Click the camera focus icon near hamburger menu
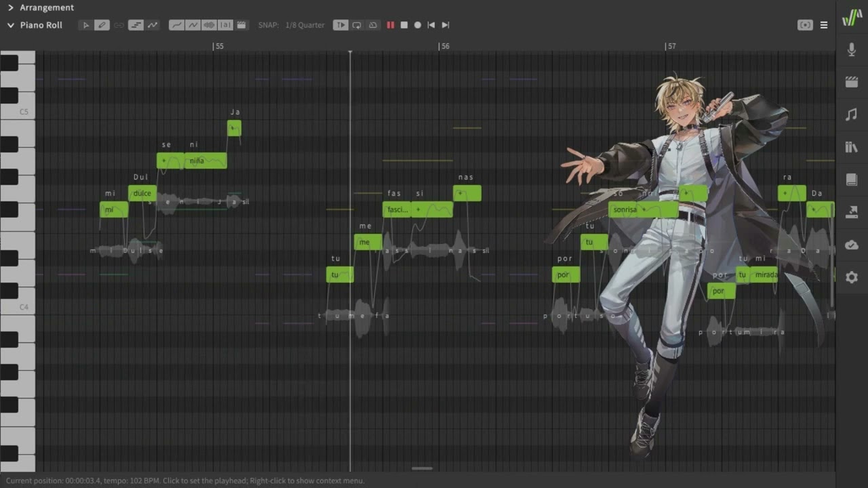Image resolution: width=868 pixels, height=488 pixels. coord(805,25)
